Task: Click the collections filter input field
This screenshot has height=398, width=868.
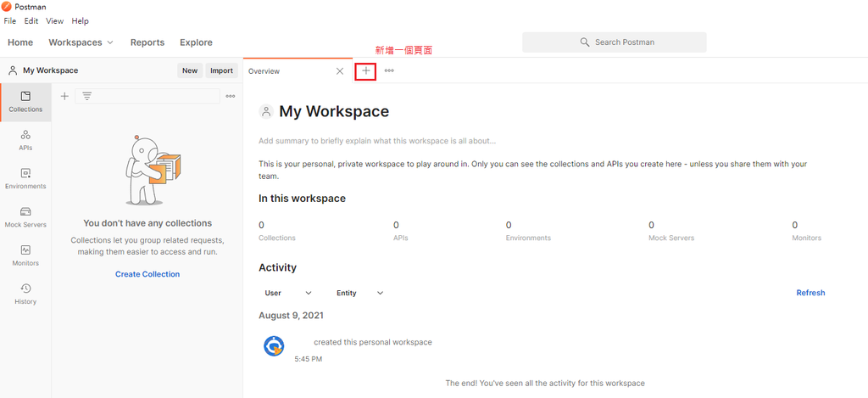Action: pyautogui.click(x=147, y=97)
